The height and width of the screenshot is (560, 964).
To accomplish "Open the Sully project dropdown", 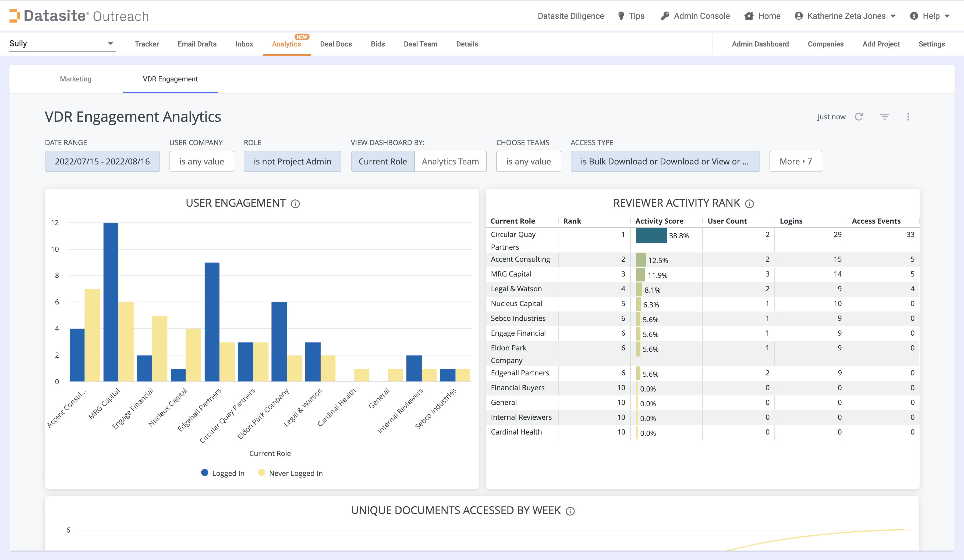I will 61,43.
